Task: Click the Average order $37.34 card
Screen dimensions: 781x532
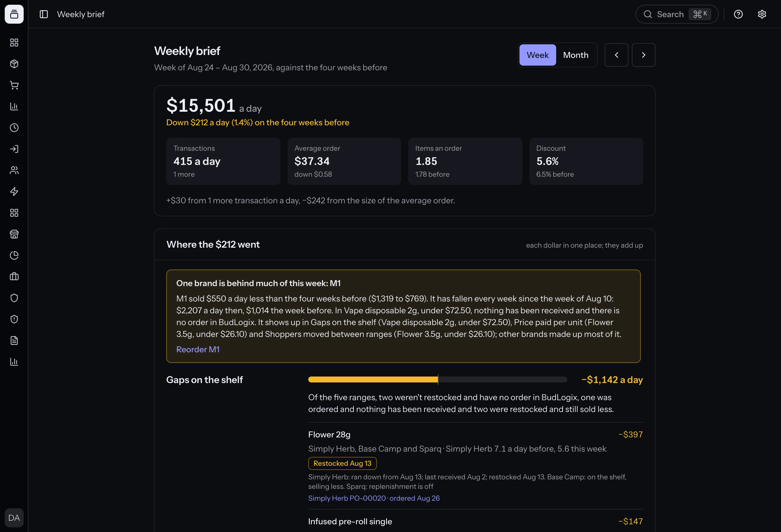Action: click(344, 161)
